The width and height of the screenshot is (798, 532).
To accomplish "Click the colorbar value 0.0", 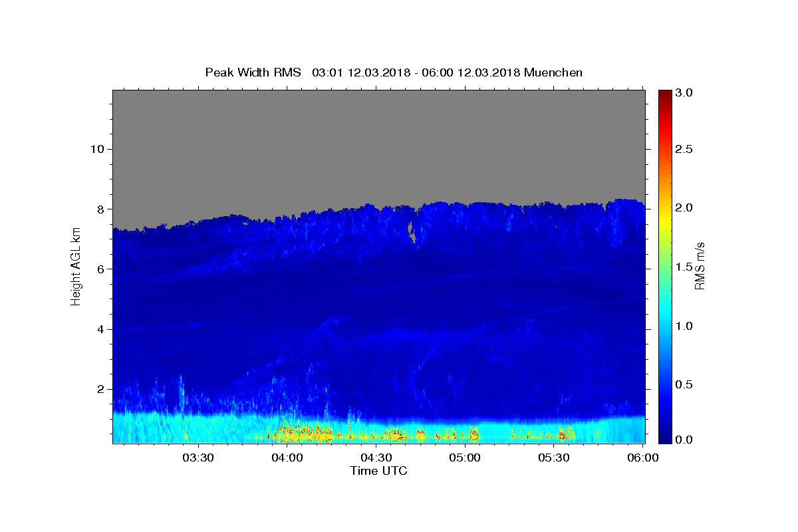I will [684, 440].
